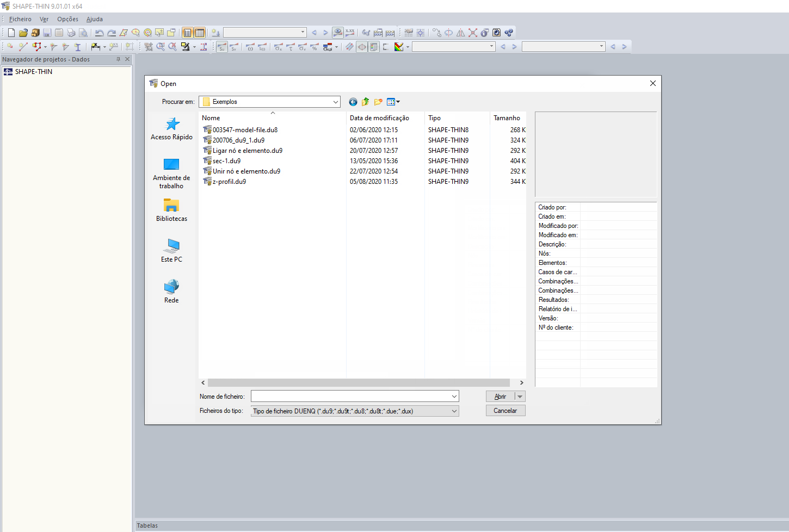The height and width of the screenshot is (532, 789).
Task: Go up one folder level in Open dialog
Action: (x=366, y=102)
